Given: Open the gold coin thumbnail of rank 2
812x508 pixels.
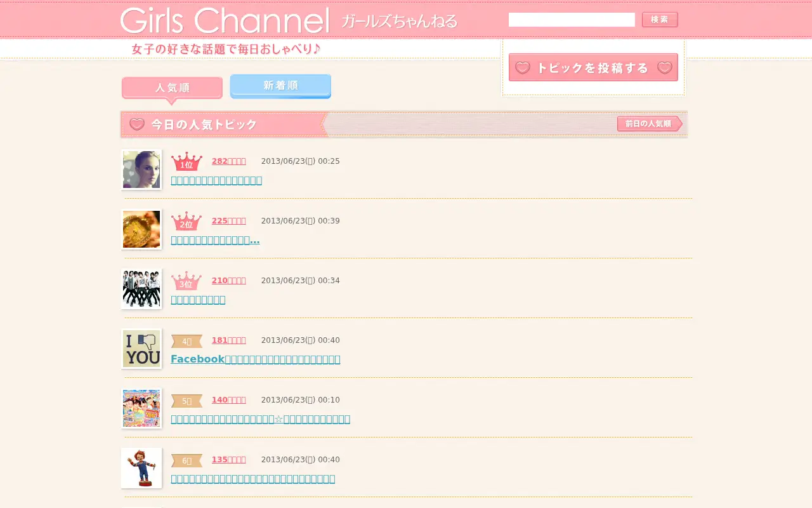Looking at the screenshot, I should [x=141, y=229].
